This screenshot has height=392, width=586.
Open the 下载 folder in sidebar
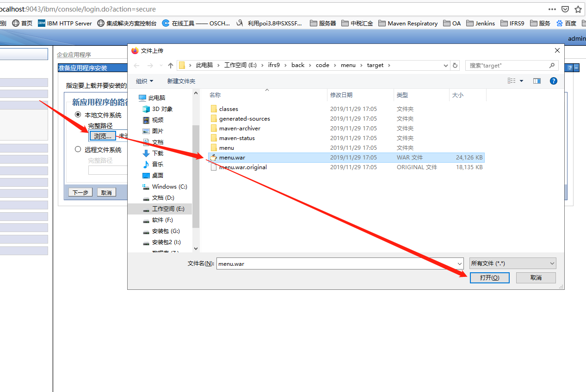(157, 153)
